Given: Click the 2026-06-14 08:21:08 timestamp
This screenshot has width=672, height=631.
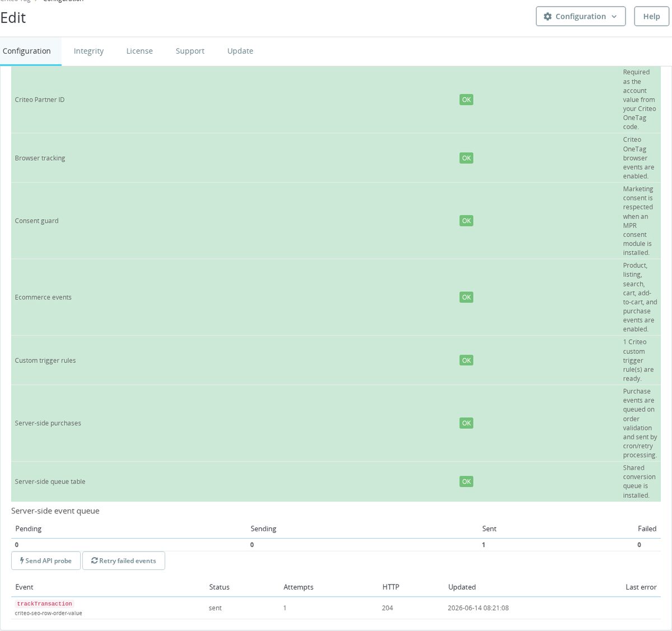Looking at the screenshot, I should pos(478,608).
